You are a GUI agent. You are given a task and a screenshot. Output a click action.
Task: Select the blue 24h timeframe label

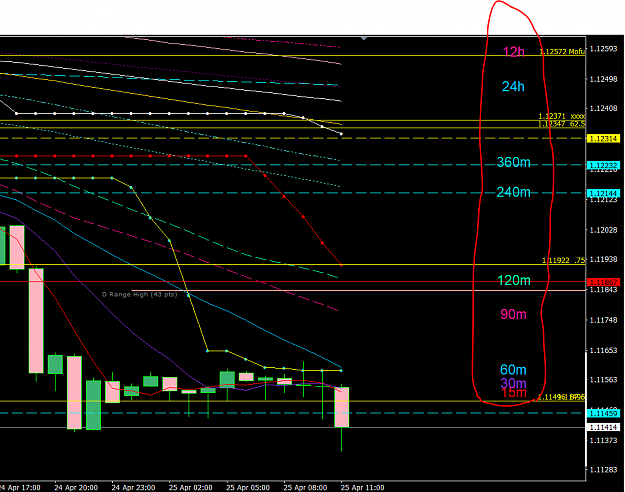513,87
